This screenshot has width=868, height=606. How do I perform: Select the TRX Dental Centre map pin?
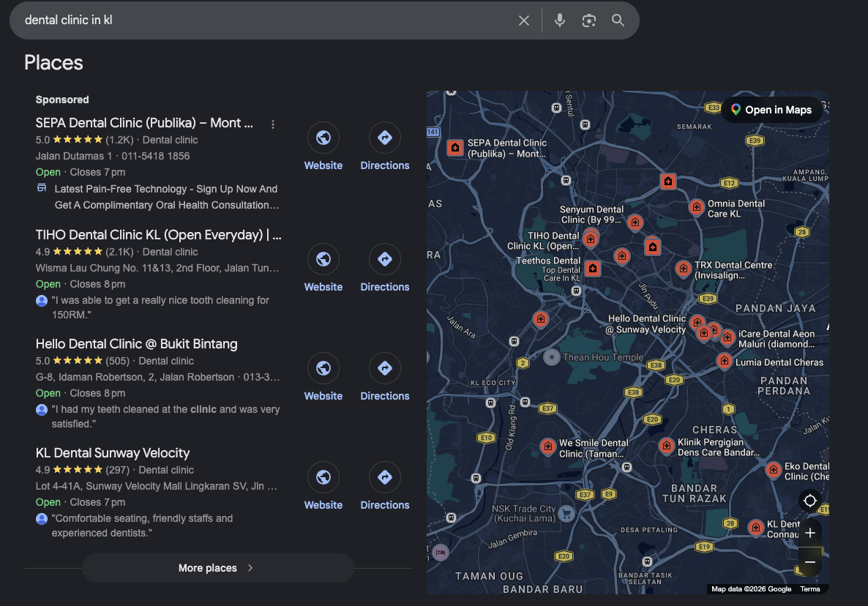tap(684, 269)
